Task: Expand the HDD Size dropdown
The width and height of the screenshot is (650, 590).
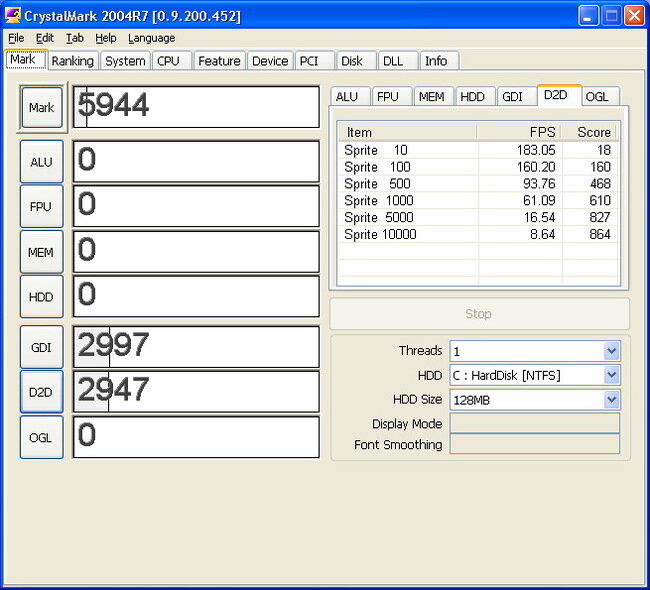Action: click(611, 400)
